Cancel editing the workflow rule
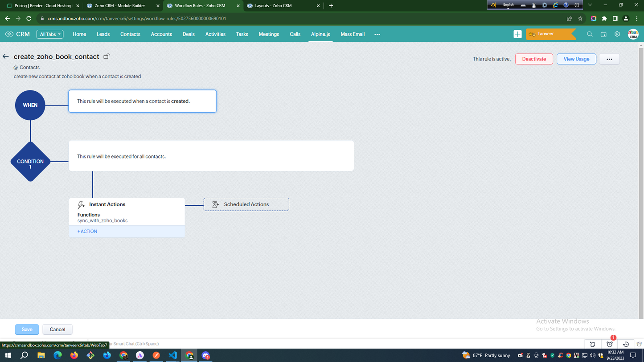The height and width of the screenshot is (362, 644). (x=57, y=329)
